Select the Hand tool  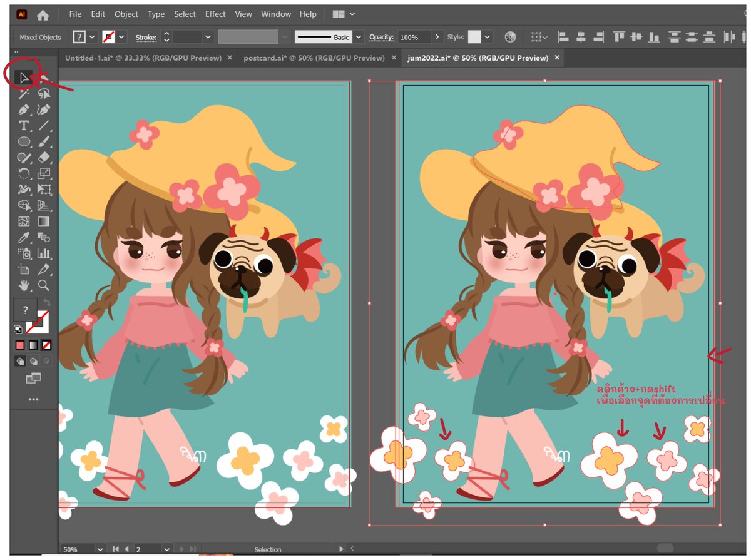24,285
